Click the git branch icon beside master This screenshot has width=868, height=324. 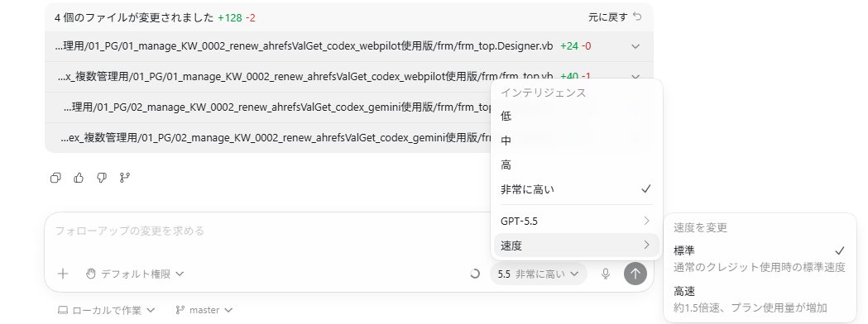click(x=180, y=310)
